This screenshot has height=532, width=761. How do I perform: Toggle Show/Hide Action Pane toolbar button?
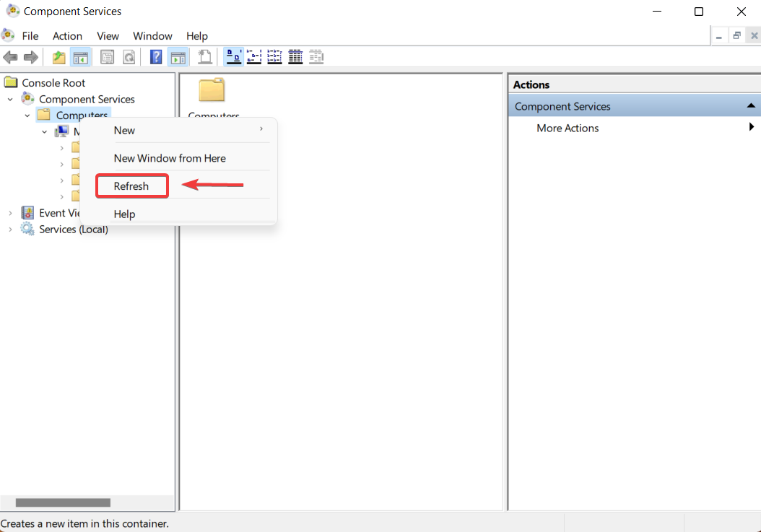[178, 57]
